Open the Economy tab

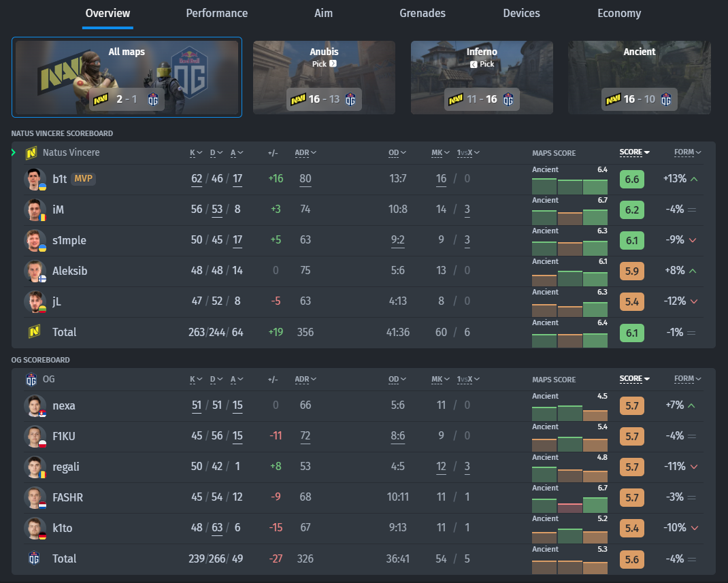tap(619, 14)
